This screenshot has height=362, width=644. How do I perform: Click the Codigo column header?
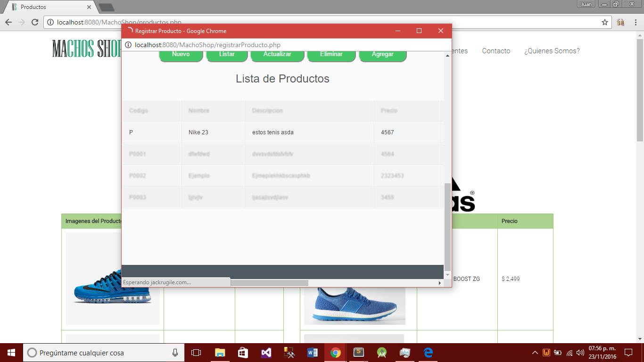[x=151, y=111]
